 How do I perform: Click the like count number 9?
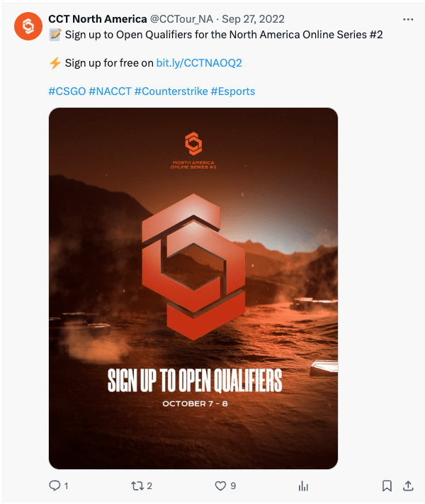click(x=233, y=486)
